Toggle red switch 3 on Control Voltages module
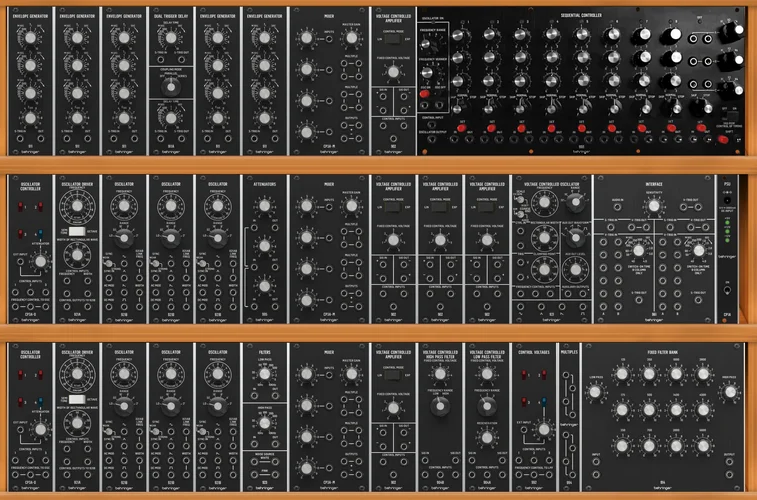Viewport: 757px width, 500px height. point(524,402)
